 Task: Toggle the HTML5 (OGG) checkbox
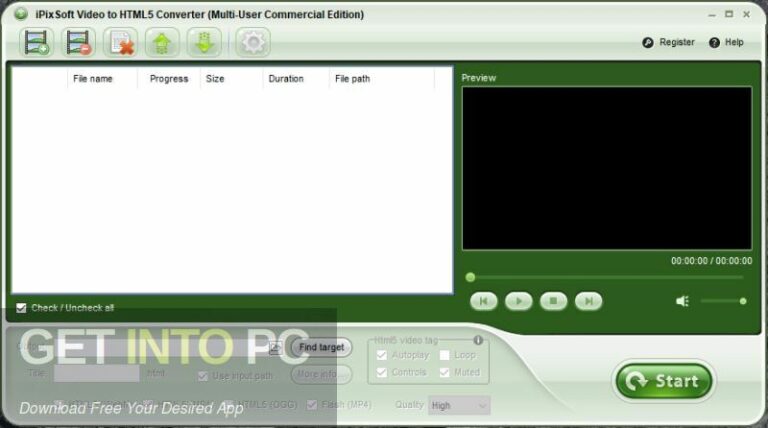[x=227, y=405]
